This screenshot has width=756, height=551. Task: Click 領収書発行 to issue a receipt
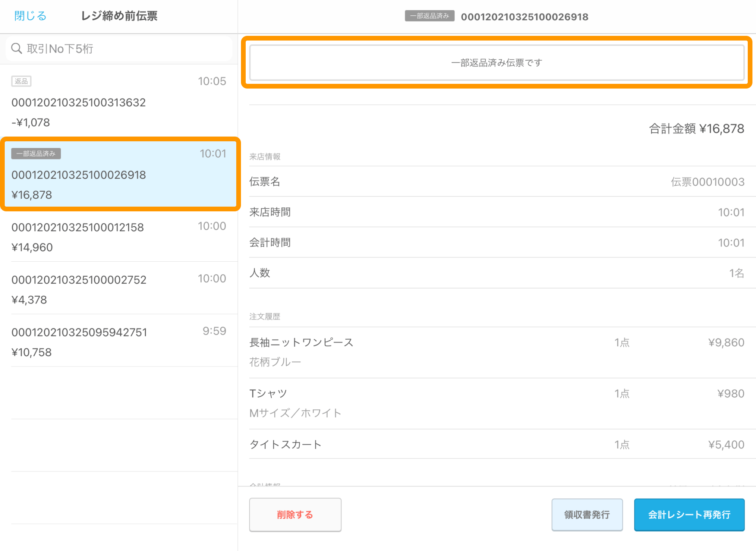click(x=587, y=514)
